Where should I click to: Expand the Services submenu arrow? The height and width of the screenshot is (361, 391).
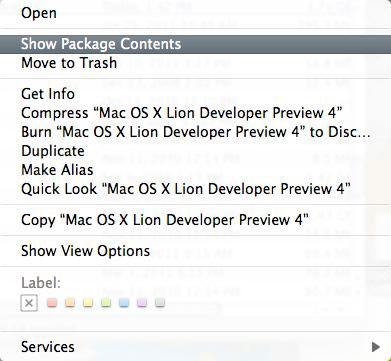(x=376, y=347)
